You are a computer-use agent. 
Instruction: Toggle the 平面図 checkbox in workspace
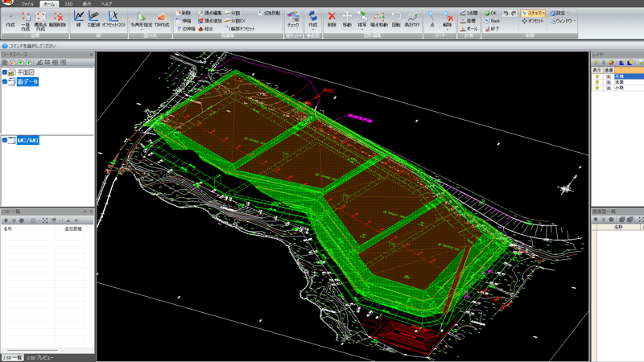5,72
